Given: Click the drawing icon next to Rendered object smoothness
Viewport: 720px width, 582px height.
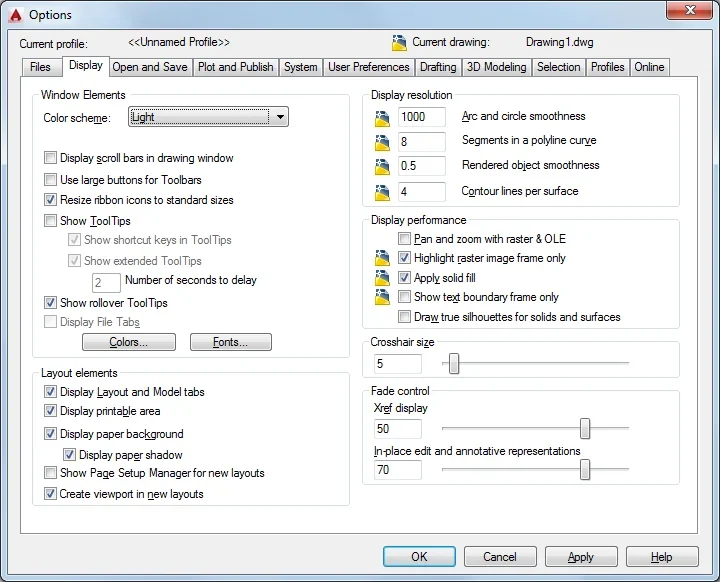Looking at the screenshot, I should (x=382, y=167).
